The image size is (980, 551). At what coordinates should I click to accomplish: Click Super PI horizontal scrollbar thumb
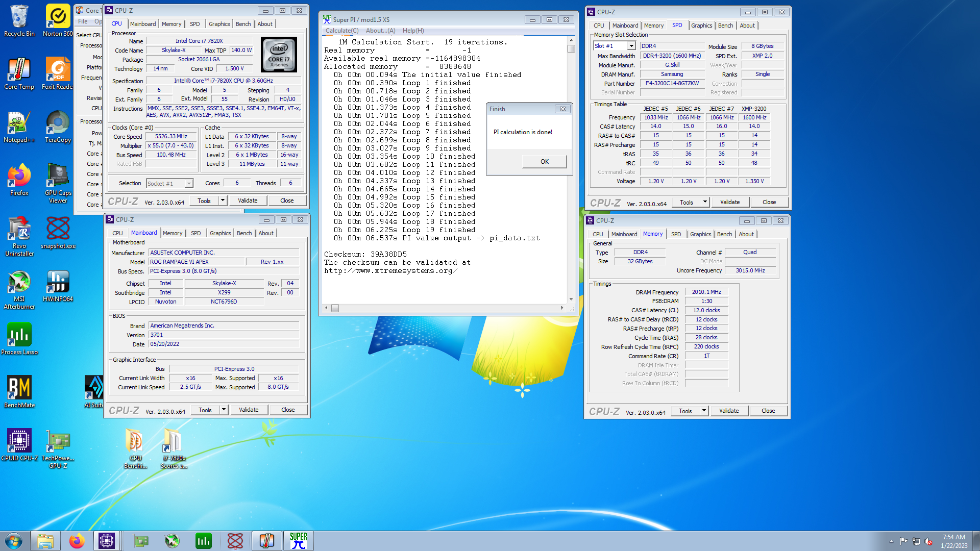tap(335, 308)
